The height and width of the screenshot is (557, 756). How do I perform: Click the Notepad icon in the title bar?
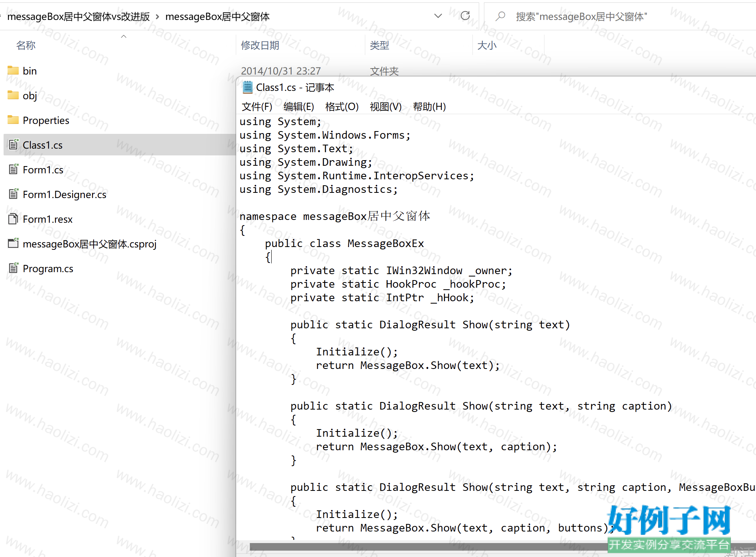[x=247, y=87]
